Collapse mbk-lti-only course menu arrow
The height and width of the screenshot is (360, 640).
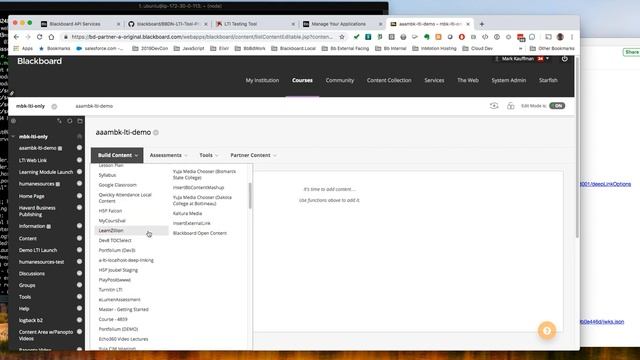[x=13, y=136]
